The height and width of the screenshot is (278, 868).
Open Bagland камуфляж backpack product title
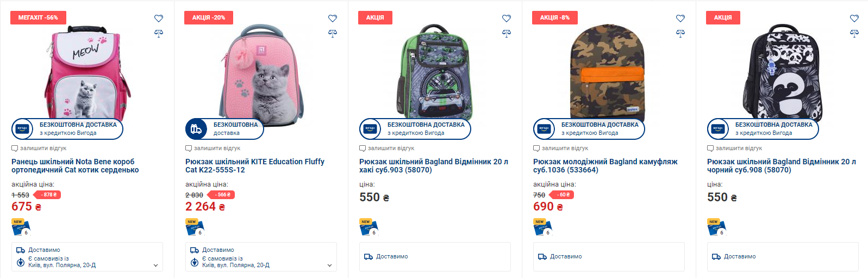pyautogui.click(x=605, y=166)
